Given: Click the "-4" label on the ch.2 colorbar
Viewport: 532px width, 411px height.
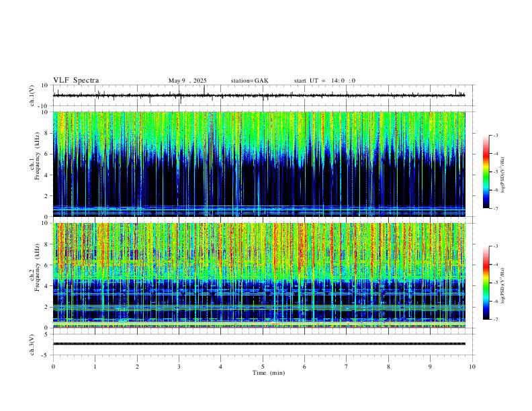Looking at the screenshot, I should (x=495, y=265).
